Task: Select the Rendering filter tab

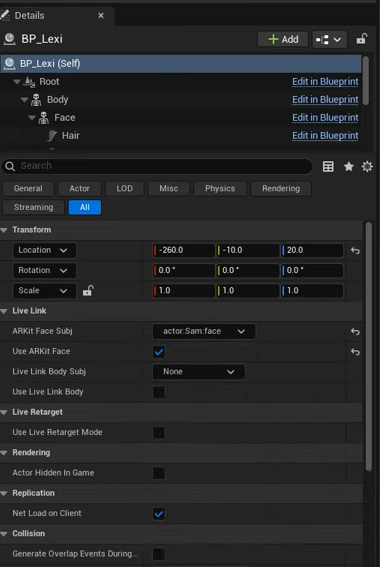Action: coord(281,188)
